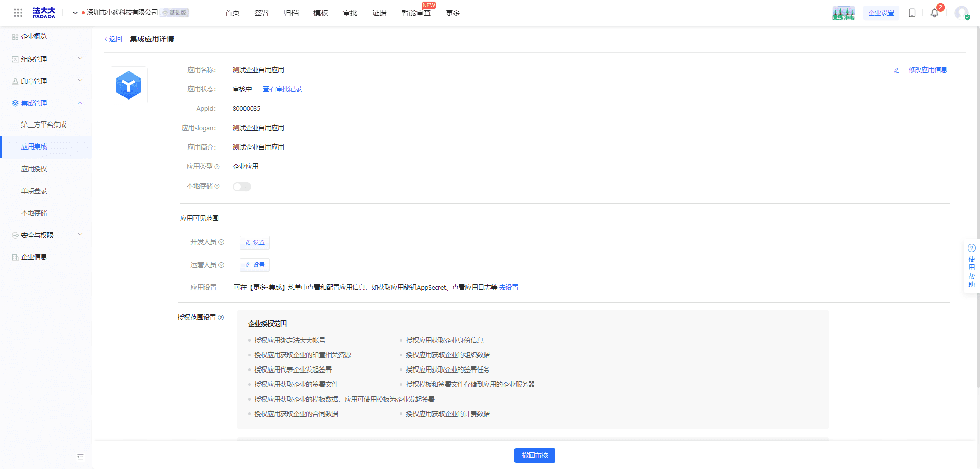Click the AppId value 80000035
This screenshot has width=980, height=469.
click(x=247, y=109)
